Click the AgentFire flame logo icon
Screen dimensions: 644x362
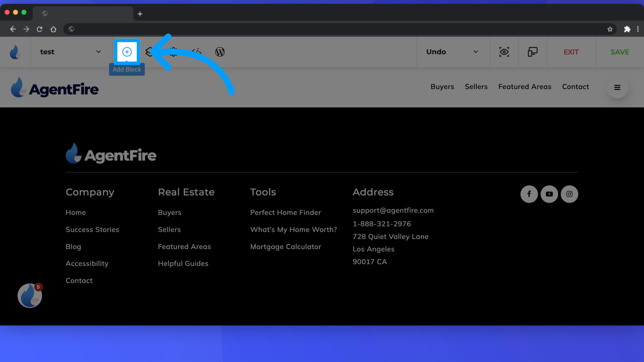(15, 52)
